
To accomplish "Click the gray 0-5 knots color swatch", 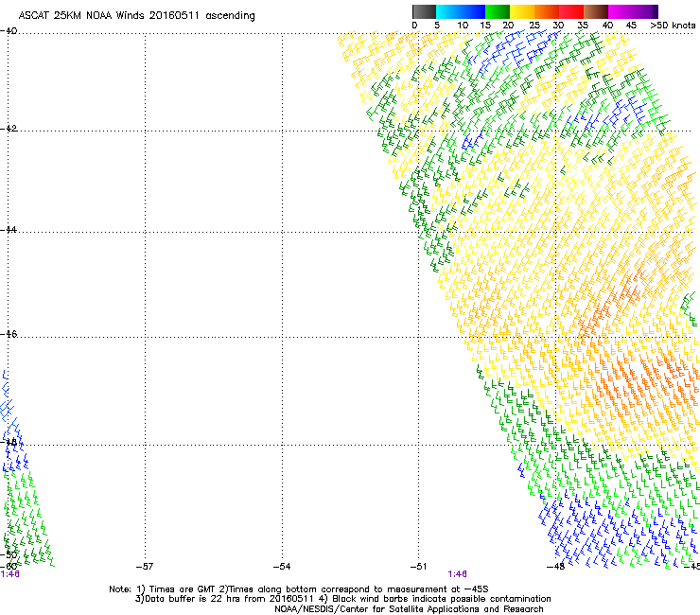I will coord(424,11).
